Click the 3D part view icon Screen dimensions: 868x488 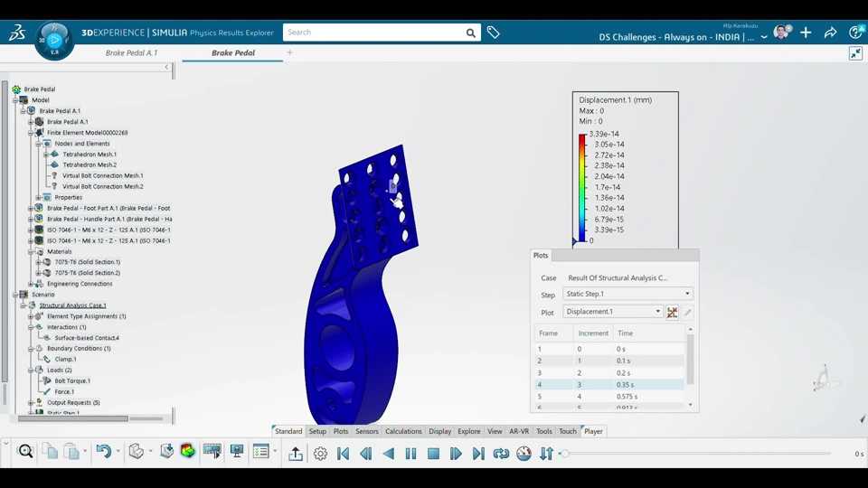pyautogui.click(x=137, y=452)
